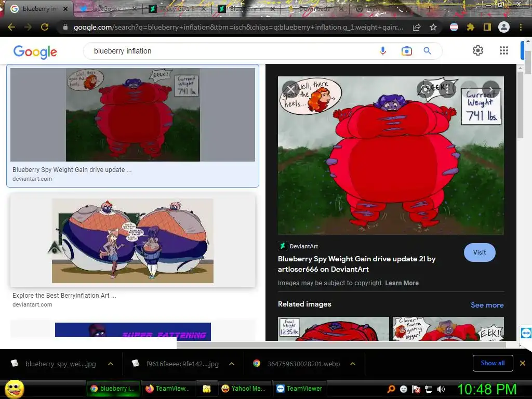Open related image showing Final Weight 1235 lbs
Image resolution: width=532 pixels, height=399 pixels.
tap(334, 329)
